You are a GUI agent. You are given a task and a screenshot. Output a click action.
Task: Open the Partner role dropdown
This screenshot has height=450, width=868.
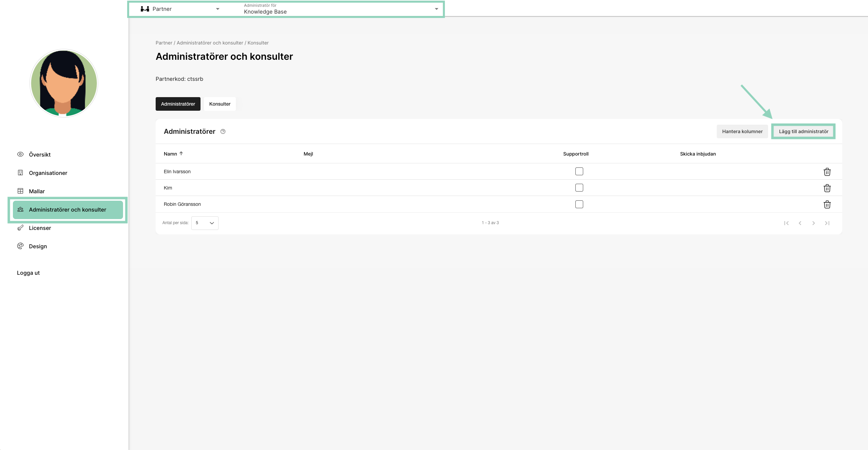[x=180, y=9]
